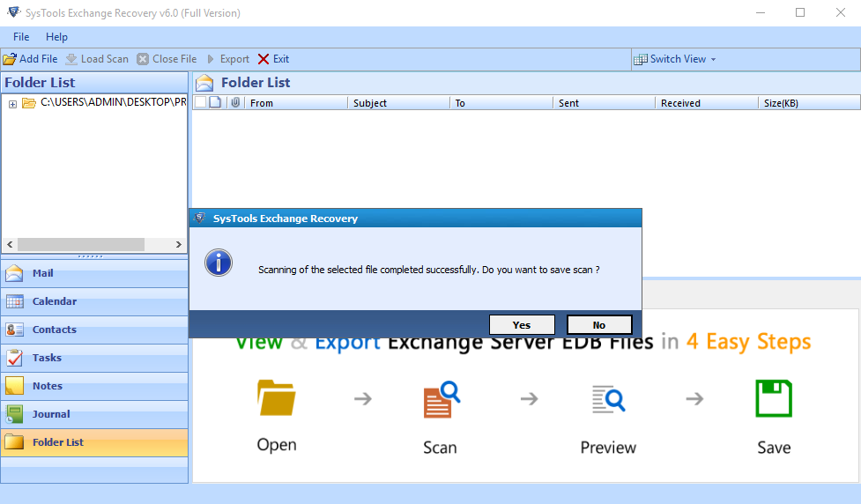Image resolution: width=861 pixels, height=504 pixels.
Task: Switch to the Notes pane
Action: coord(94,386)
